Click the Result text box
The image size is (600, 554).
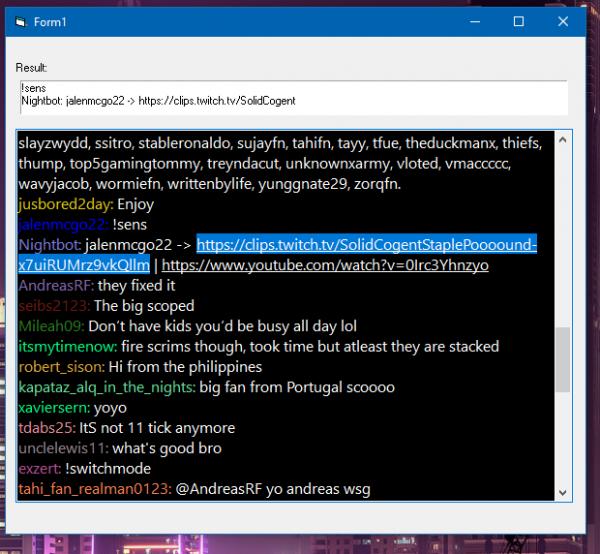[294, 97]
